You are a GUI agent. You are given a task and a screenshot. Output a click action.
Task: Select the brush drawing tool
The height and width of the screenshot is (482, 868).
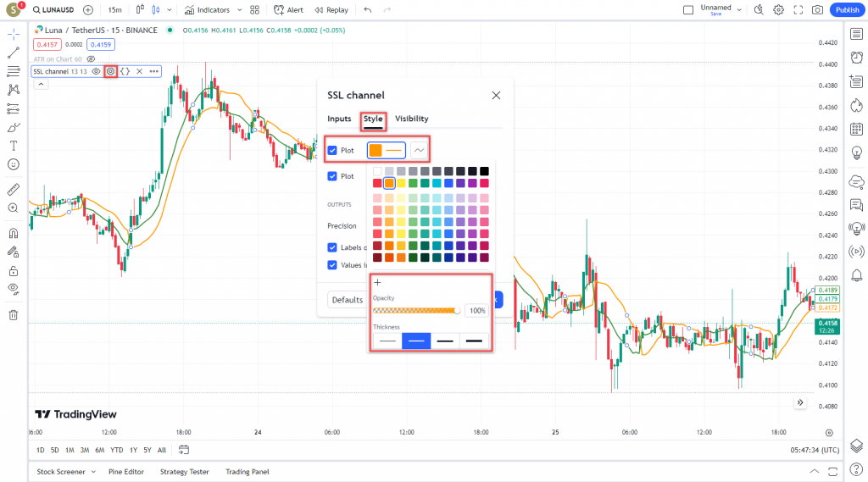point(14,127)
